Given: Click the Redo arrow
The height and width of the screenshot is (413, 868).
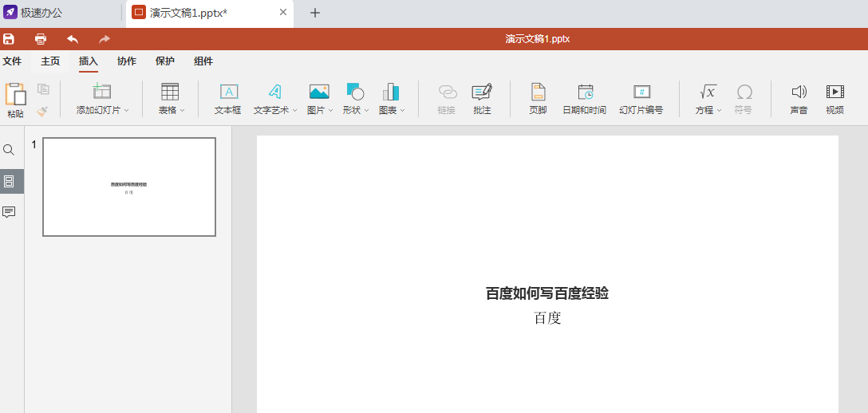Looking at the screenshot, I should pyautogui.click(x=104, y=39).
